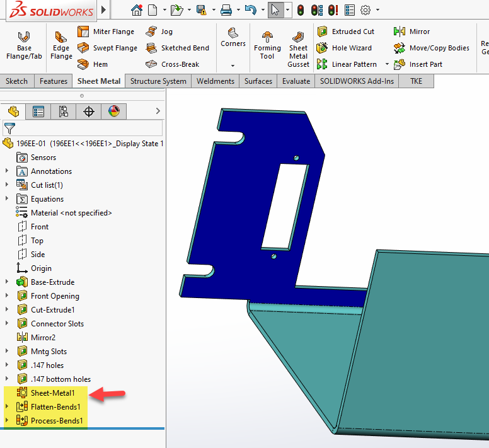Select the Front plane

pos(33,227)
